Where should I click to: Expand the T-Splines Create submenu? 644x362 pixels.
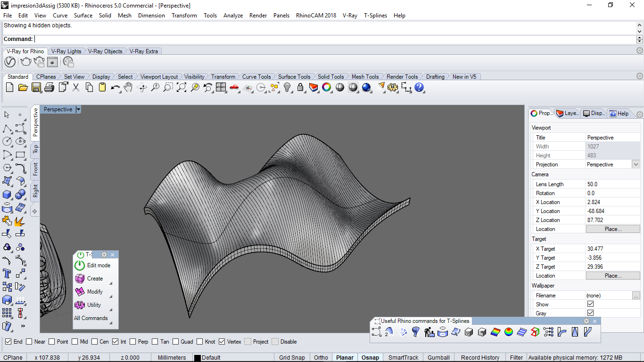(x=111, y=283)
